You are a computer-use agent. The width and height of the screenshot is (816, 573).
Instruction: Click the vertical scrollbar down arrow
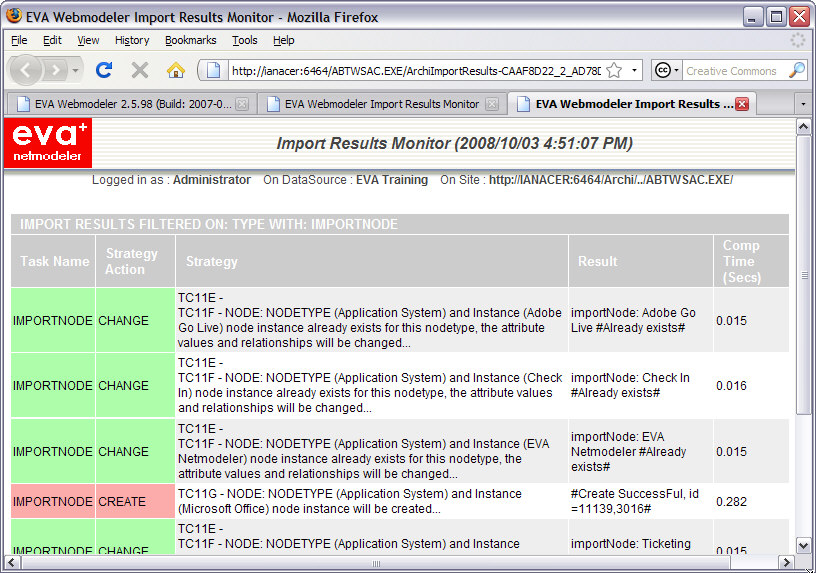[x=804, y=546]
